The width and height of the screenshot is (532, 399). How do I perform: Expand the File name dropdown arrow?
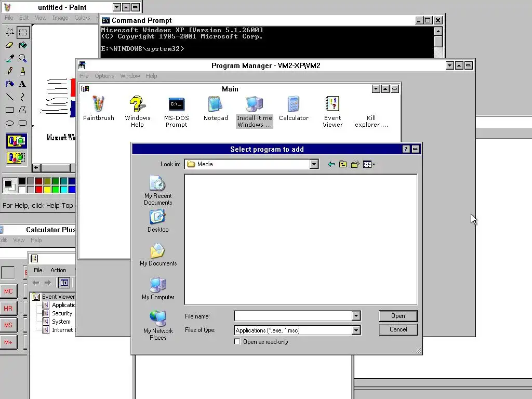pyautogui.click(x=356, y=316)
